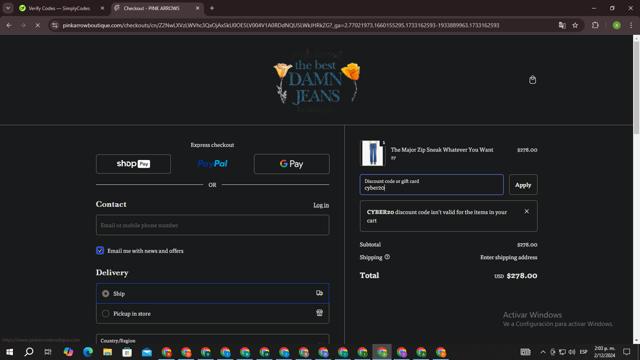640x360 pixels.
Task: Open a new browser tab
Action: (212, 8)
